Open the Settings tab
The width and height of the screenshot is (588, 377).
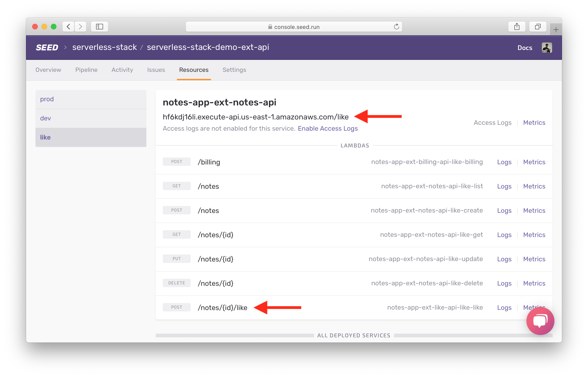(234, 70)
